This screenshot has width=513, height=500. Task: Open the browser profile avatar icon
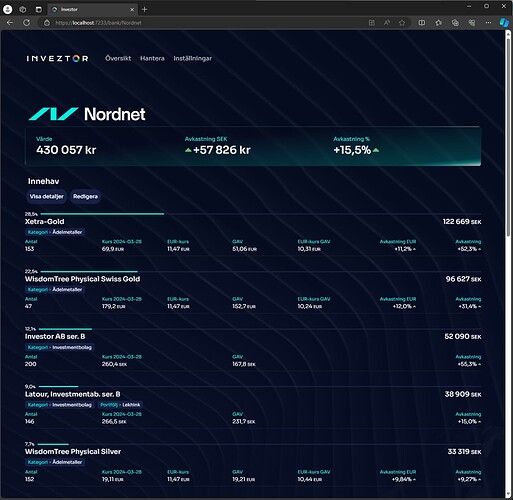7,9
